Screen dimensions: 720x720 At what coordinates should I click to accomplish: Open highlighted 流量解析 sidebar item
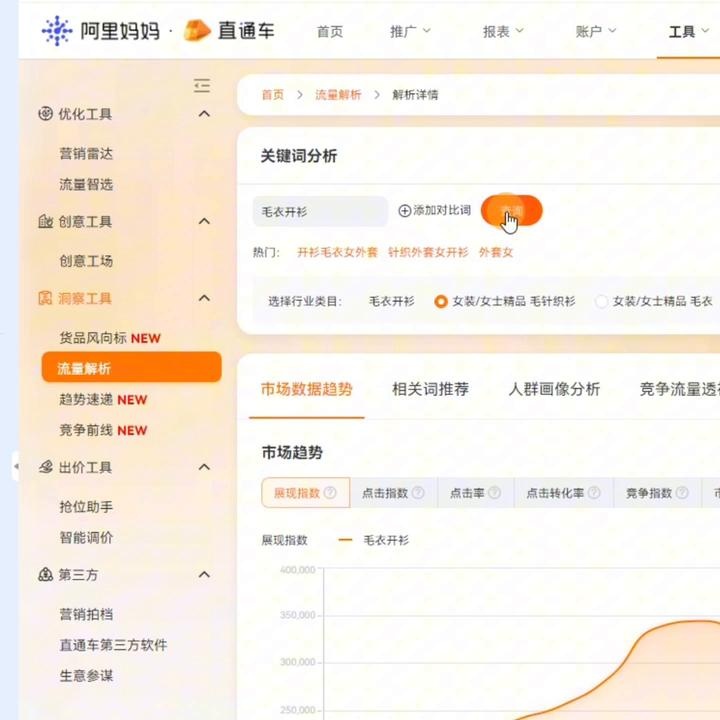coord(131,367)
